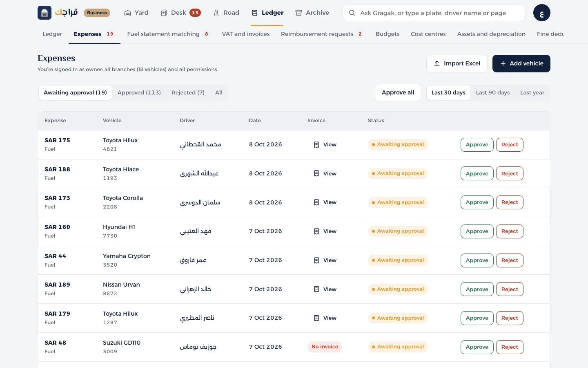Reject the SAR 48 Suzuki GD110 expense
Viewport: 588px width, 368px height.
point(510,347)
